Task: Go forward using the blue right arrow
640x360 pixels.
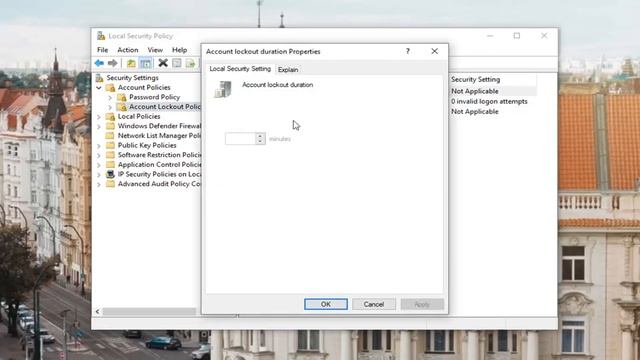Action: (x=112, y=63)
